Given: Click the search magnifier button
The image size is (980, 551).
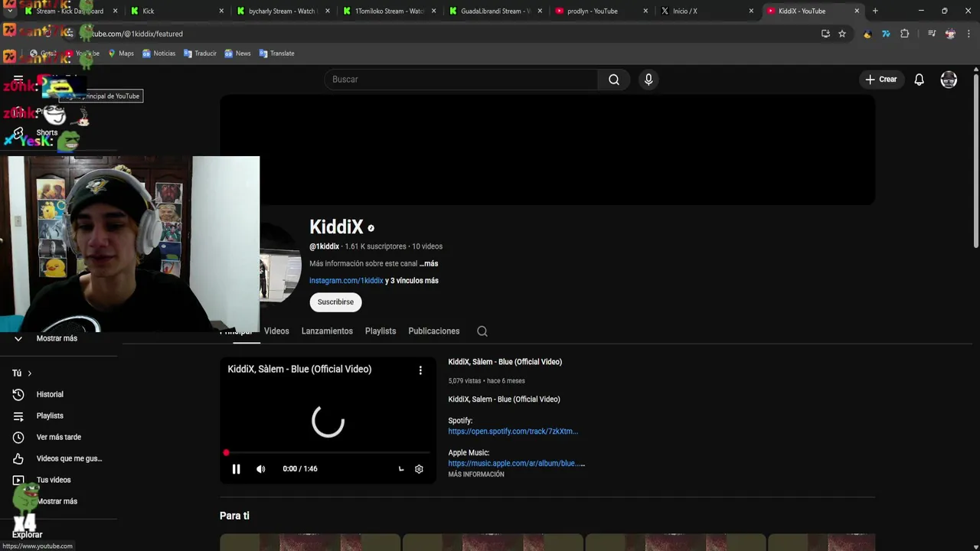Looking at the screenshot, I should point(614,80).
